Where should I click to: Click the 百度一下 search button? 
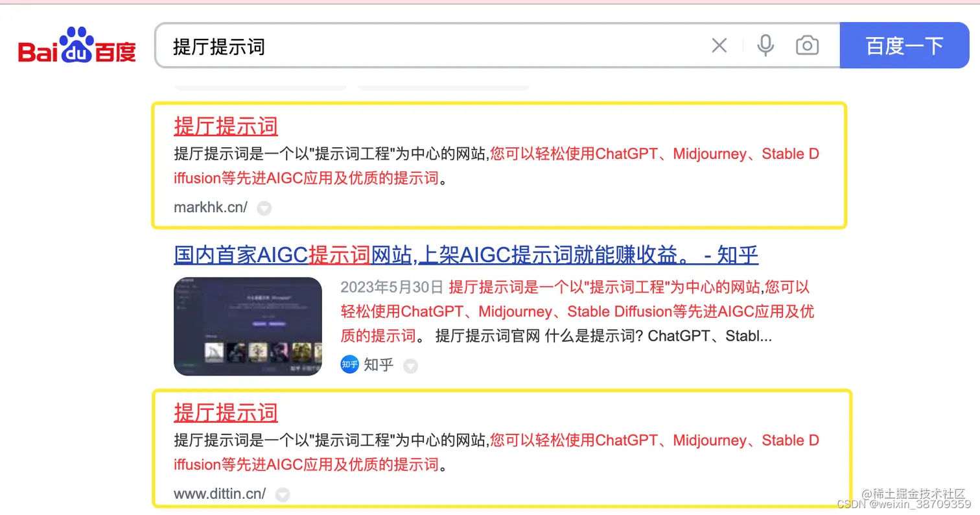point(904,45)
